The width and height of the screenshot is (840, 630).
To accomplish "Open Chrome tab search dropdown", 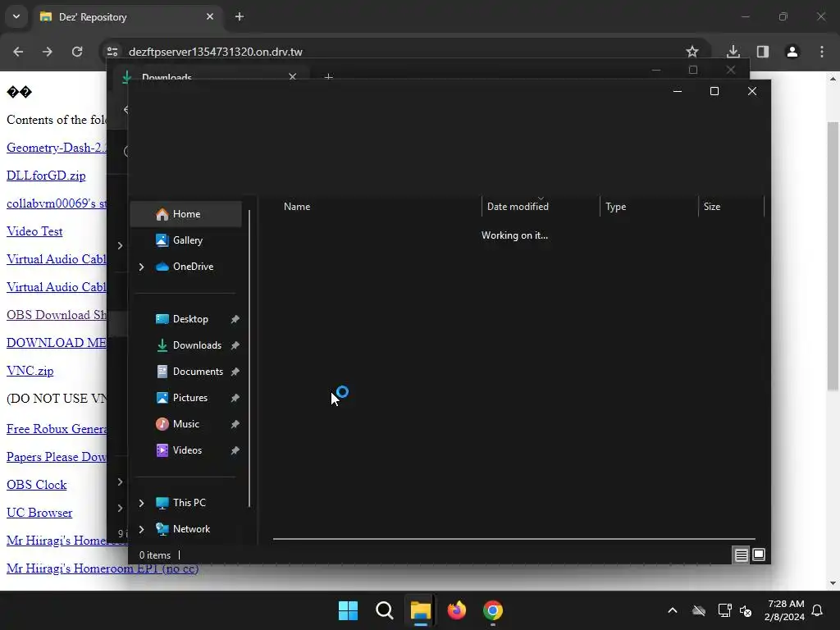I will pos(16,16).
